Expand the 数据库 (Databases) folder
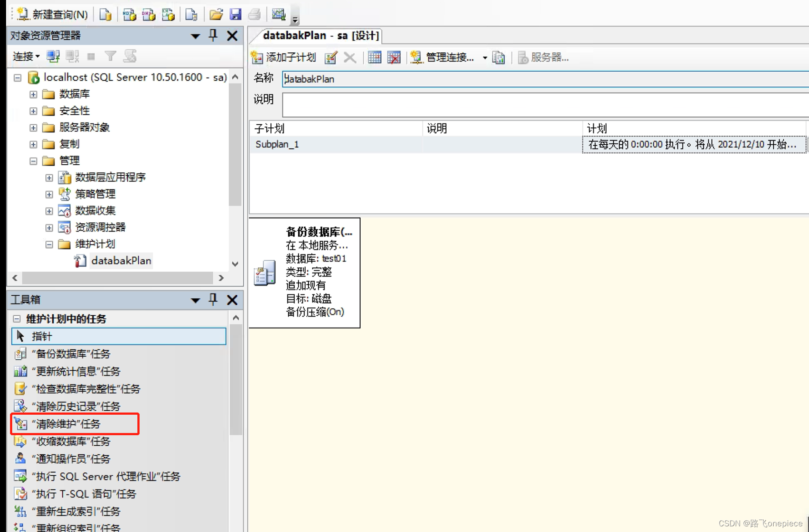 (33, 94)
